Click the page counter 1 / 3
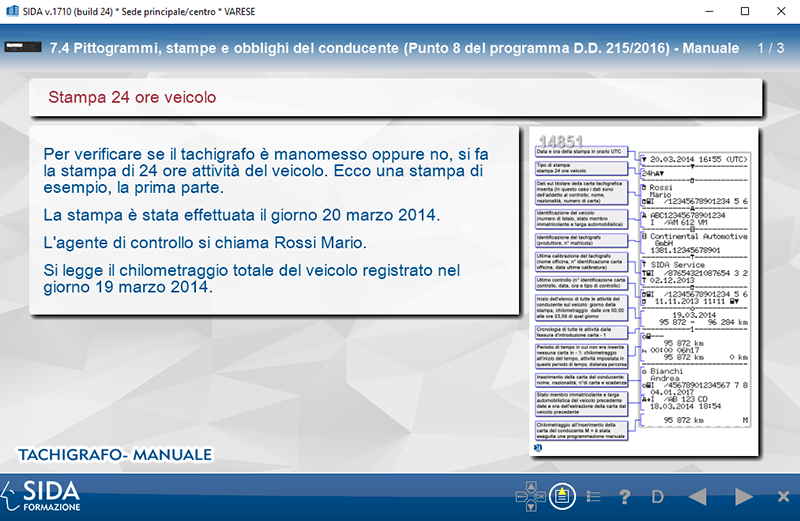 coord(770,48)
